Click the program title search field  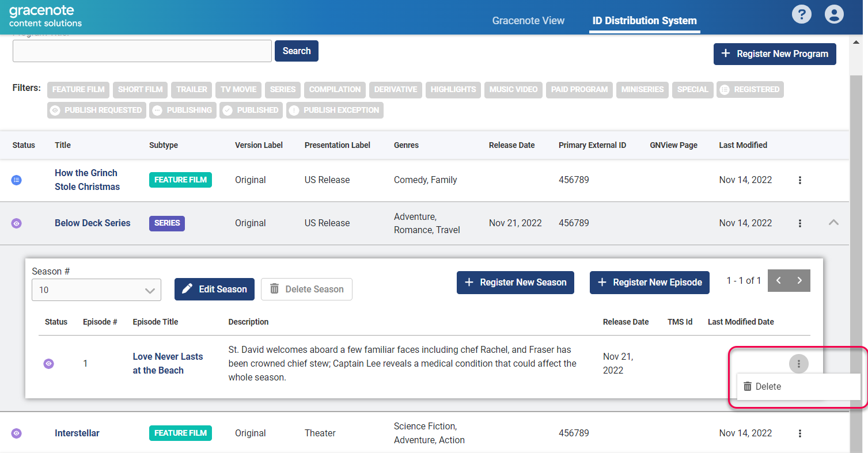coord(142,51)
